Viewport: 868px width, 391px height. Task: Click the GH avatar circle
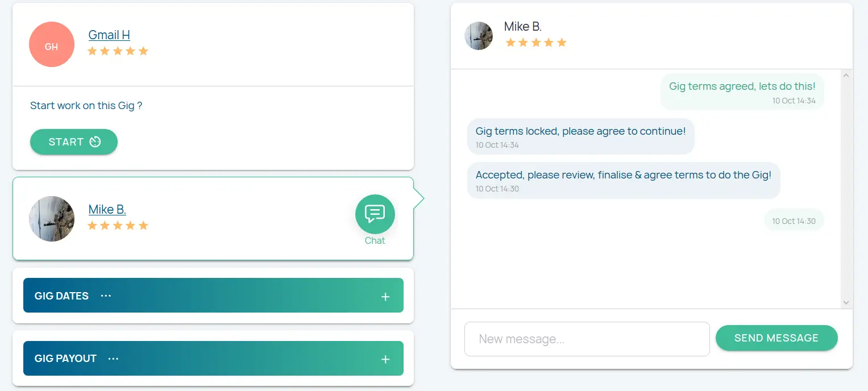pyautogui.click(x=52, y=44)
